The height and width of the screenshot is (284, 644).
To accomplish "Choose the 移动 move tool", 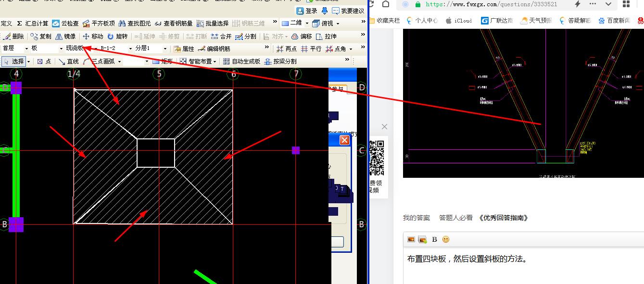I will tap(93, 37).
